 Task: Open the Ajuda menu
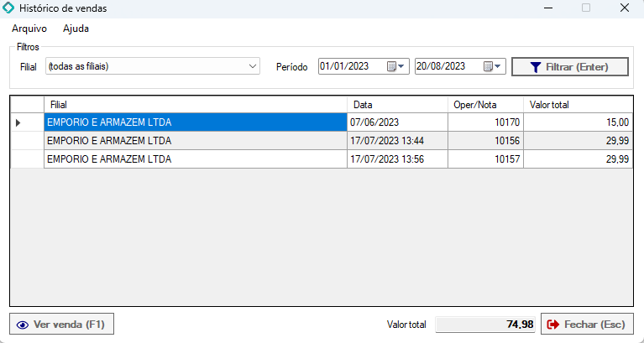[x=76, y=29]
